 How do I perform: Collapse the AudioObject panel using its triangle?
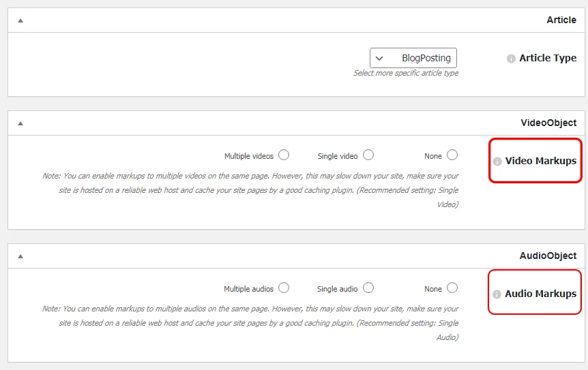point(20,256)
